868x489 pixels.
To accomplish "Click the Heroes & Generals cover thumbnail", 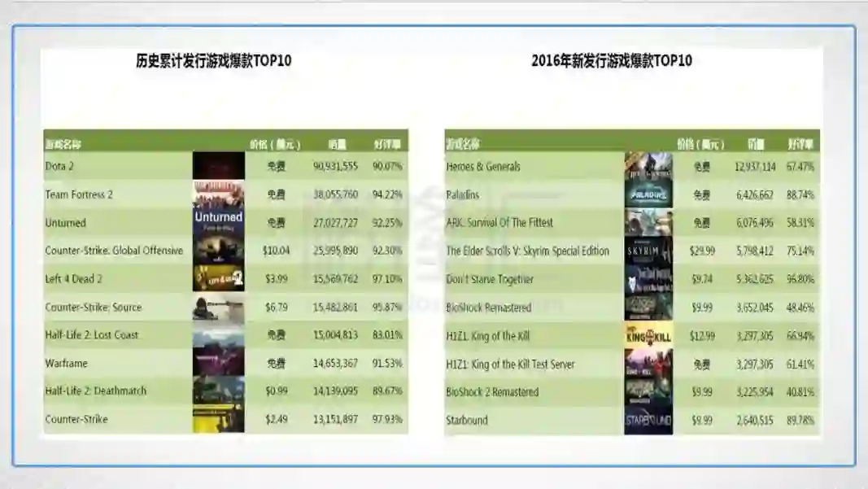I will [648, 166].
